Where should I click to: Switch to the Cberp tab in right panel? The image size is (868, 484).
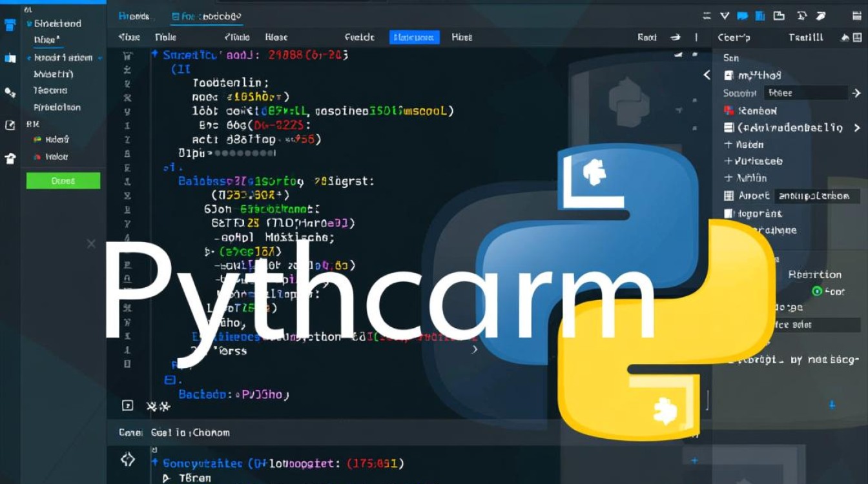pos(734,37)
